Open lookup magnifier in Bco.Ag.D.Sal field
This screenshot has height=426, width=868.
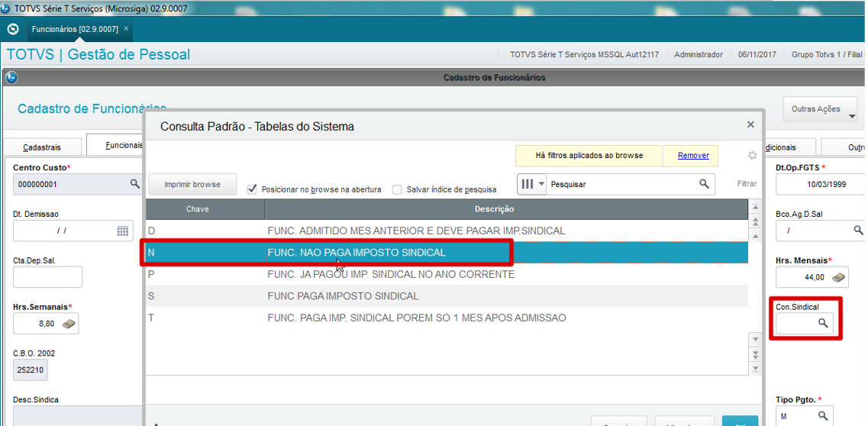pyautogui.click(x=857, y=230)
